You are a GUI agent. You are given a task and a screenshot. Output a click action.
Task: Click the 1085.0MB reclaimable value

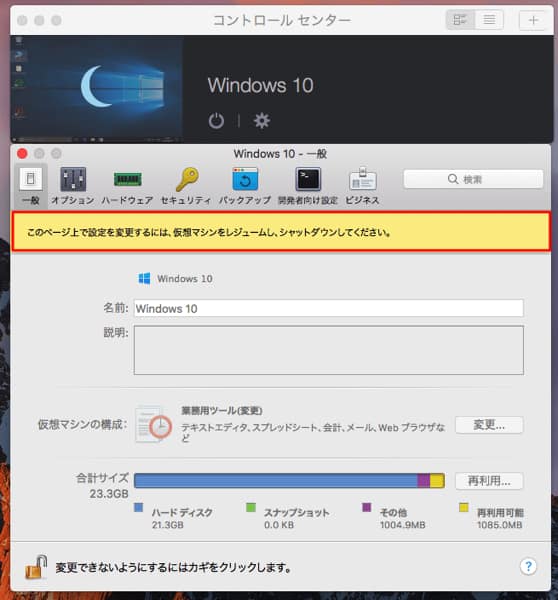499,525
